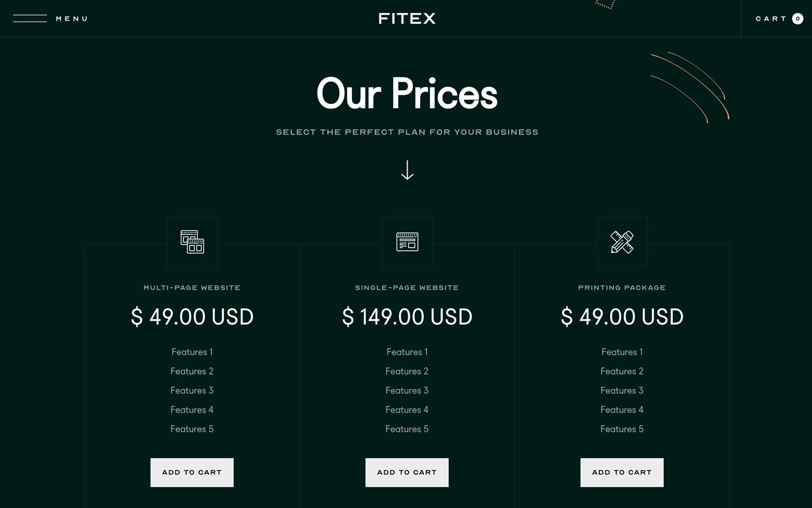Add Multi-Page Website plan to cart
812x508 pixels.
192,472
